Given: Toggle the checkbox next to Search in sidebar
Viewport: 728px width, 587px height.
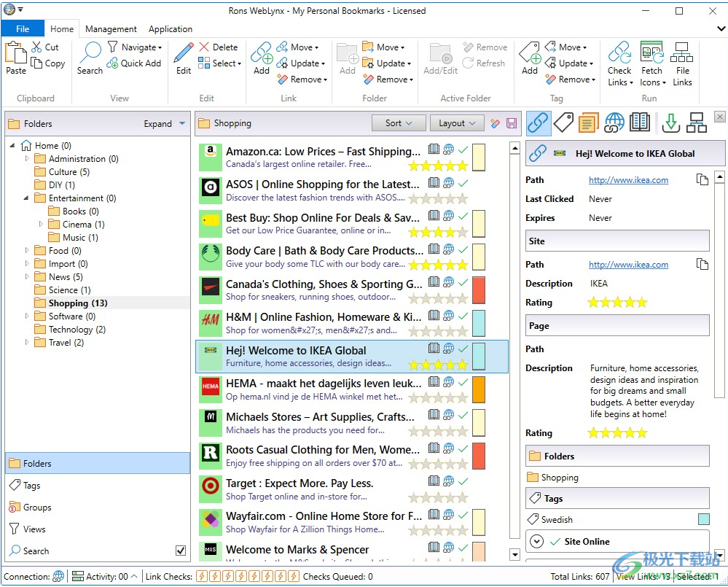Looking at the screenshot, I should click(181, 551).
